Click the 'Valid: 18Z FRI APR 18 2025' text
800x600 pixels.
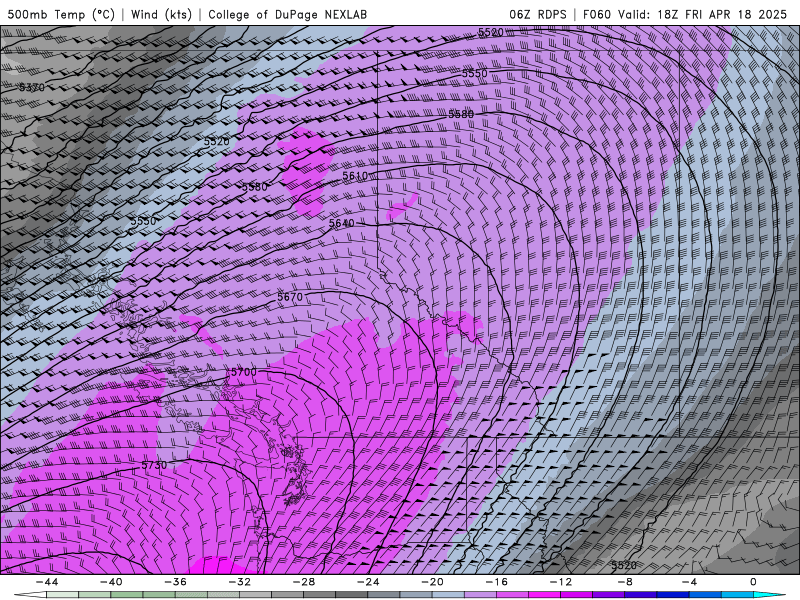click(703, 14)
